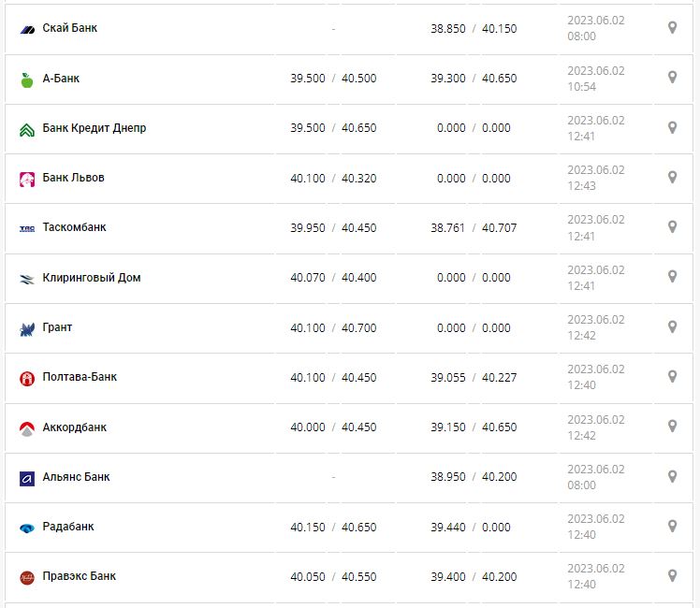Open location pin for А-Банк
The height and width of the screenshot is (608, 700).
[672, 78]
